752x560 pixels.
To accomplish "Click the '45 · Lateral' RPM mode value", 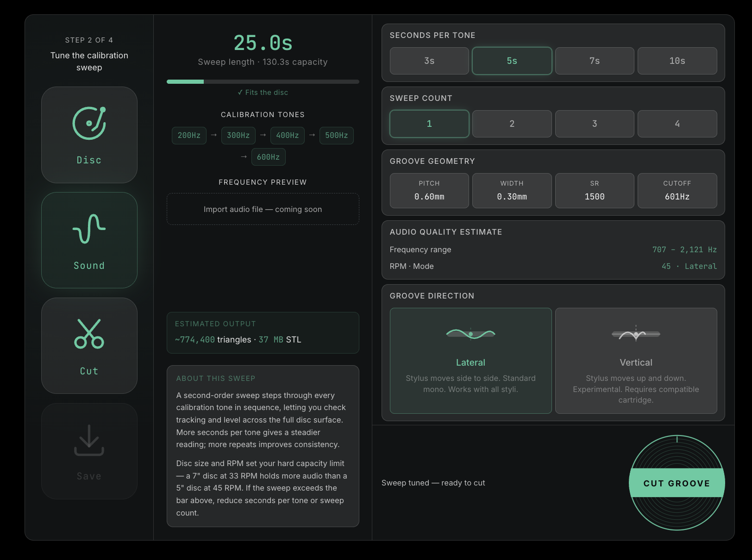I will (x=689, y=266).
